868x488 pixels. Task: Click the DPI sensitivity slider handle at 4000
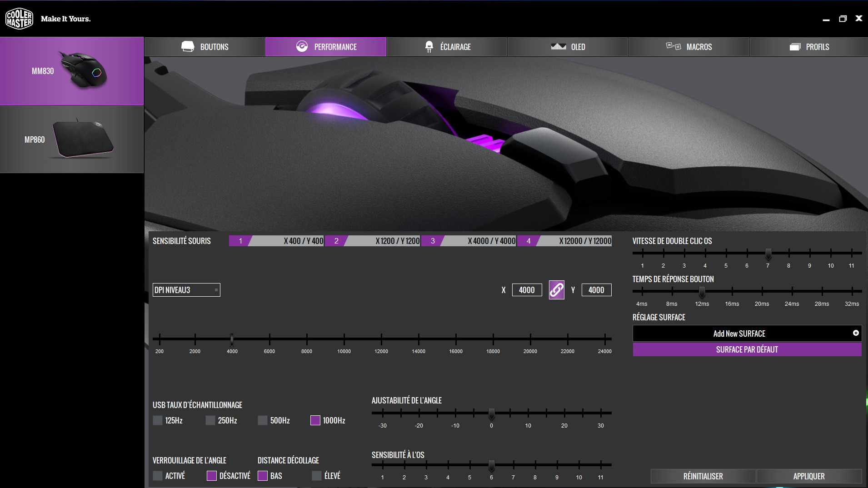[x=232, y=339]
